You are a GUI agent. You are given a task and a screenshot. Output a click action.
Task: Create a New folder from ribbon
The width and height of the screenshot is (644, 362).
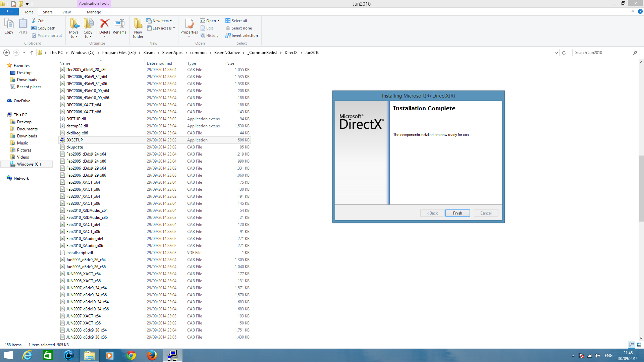pos(138,28)
